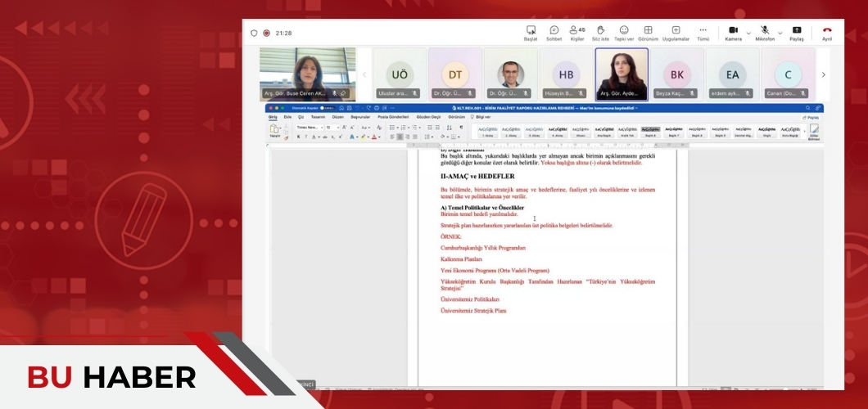
Task: Open the Tasarım ribbon tab
Action: (317, 117)
